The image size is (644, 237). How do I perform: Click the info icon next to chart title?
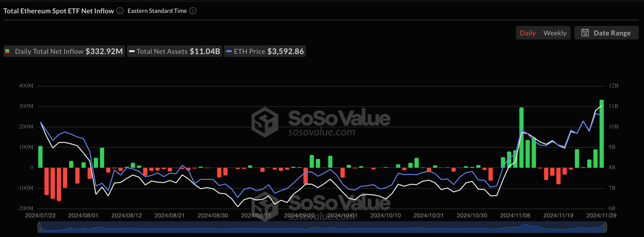(119, 11)
